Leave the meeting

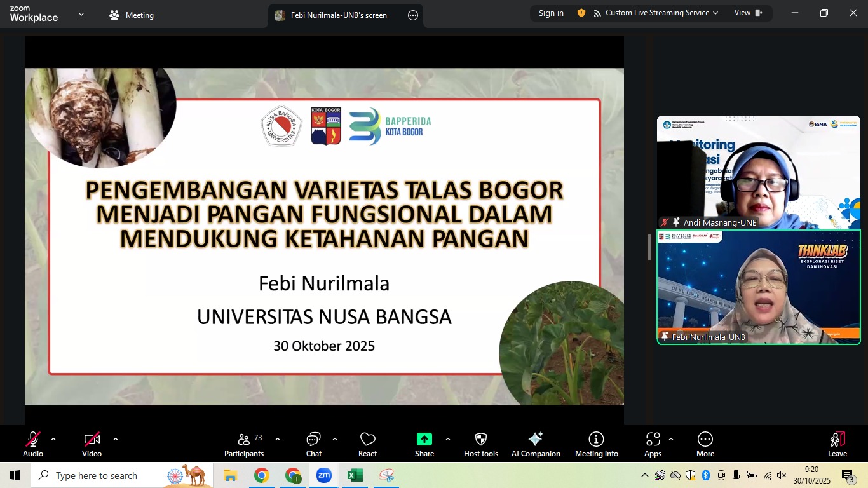(x=837, y=444)
